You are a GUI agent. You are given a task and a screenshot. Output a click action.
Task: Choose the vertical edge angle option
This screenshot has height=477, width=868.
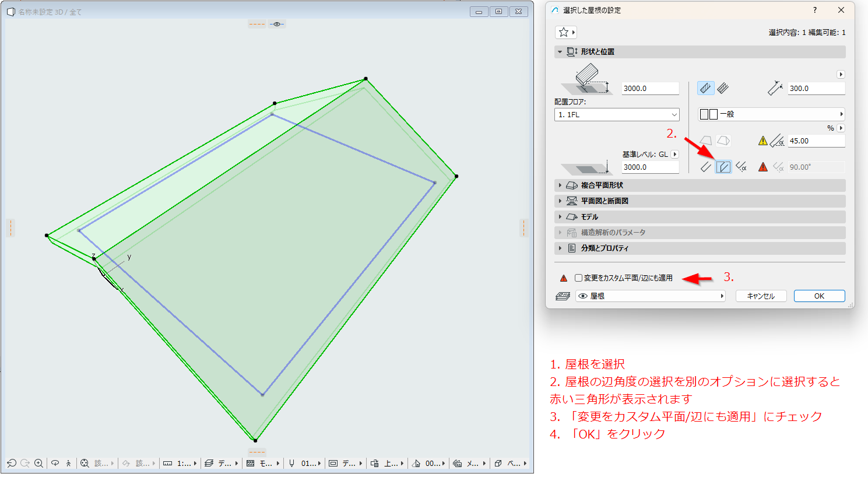point(723,167)
